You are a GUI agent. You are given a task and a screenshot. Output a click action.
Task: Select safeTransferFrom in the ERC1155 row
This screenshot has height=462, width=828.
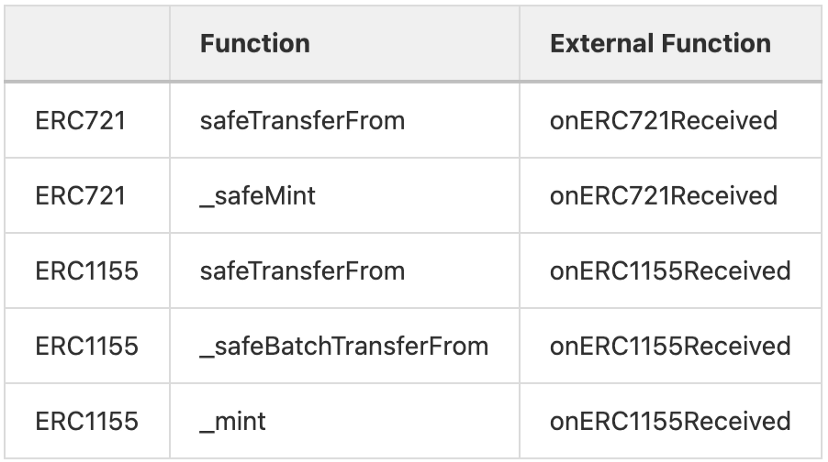click(302, 271)
